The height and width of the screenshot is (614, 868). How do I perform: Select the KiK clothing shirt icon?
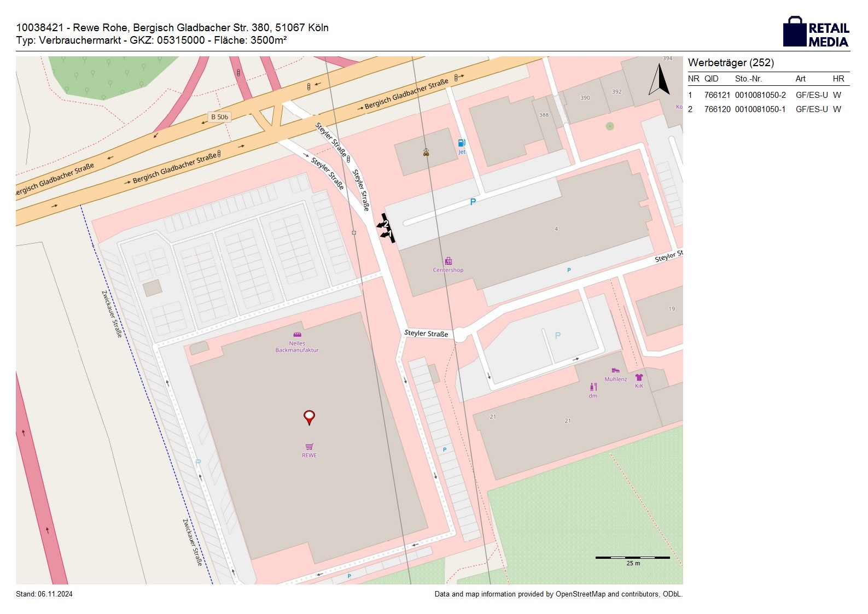639,377
